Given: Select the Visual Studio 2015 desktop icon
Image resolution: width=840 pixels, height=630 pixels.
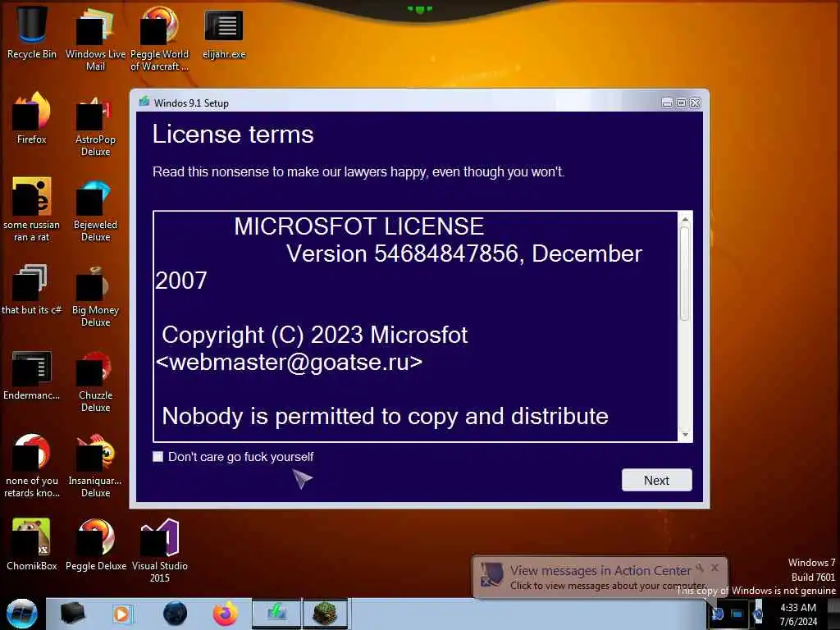Looking at the screenshot, I should [159, 550].
